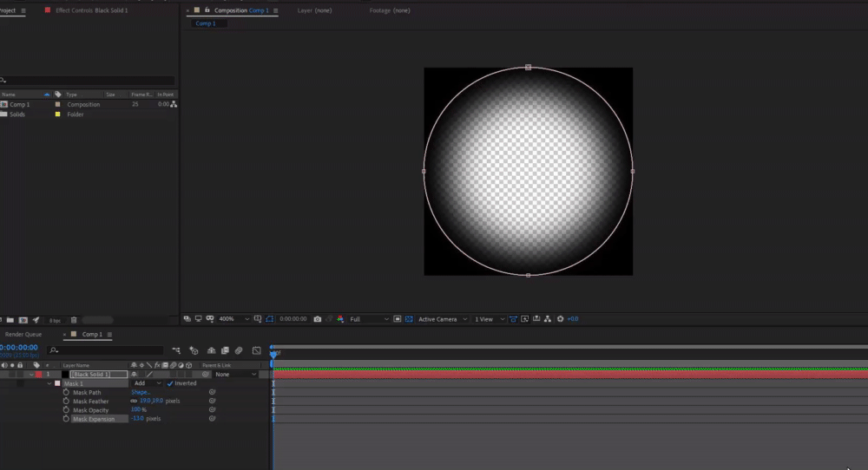Open the Full resolution dropdown
Image resolution: width=868 pixels, height=470 pixels.
click(368, 319)
